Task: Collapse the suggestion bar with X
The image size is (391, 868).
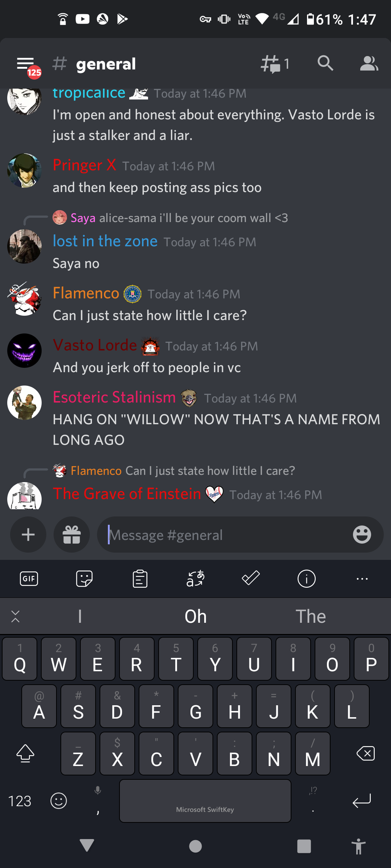Action: [x=15, y=616]
